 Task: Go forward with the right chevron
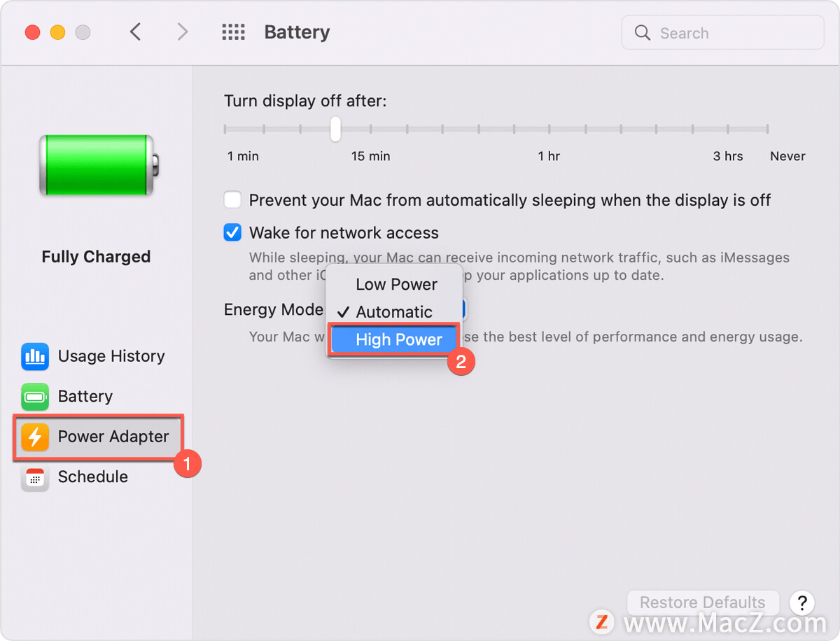click(x=183, y=32)
